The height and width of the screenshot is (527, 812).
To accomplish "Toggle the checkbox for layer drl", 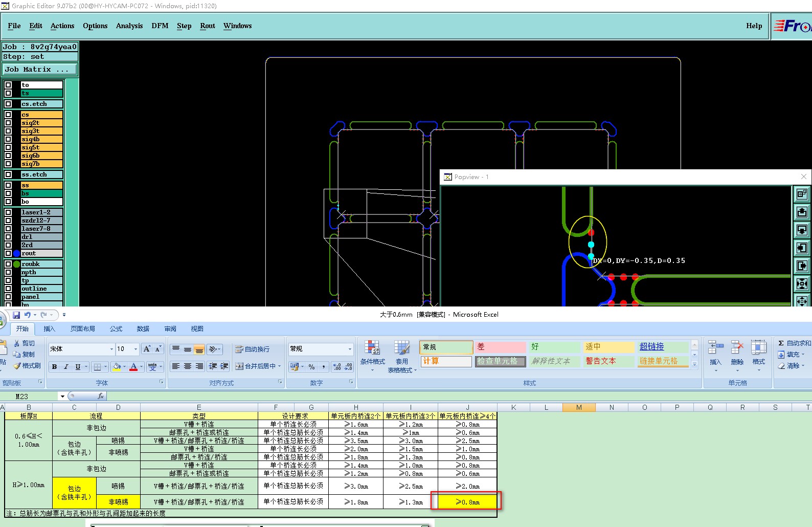I will tap(8, 237).
